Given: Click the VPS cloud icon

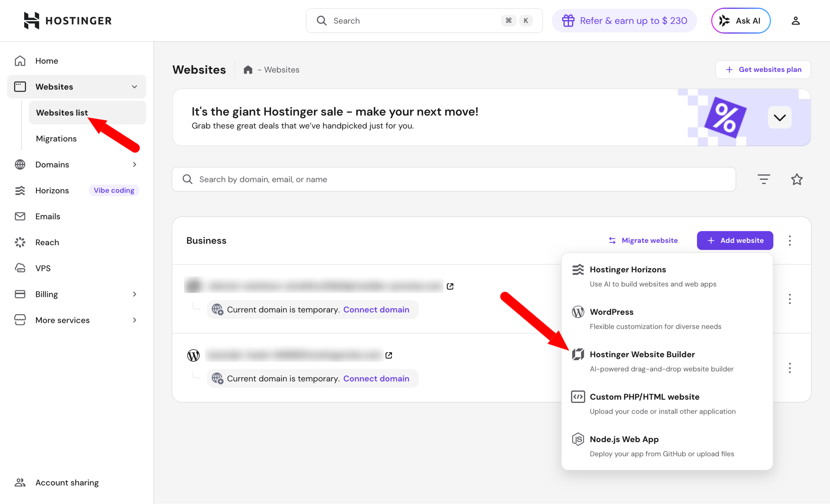Looking at the screenshot, I should pos(20,268).
